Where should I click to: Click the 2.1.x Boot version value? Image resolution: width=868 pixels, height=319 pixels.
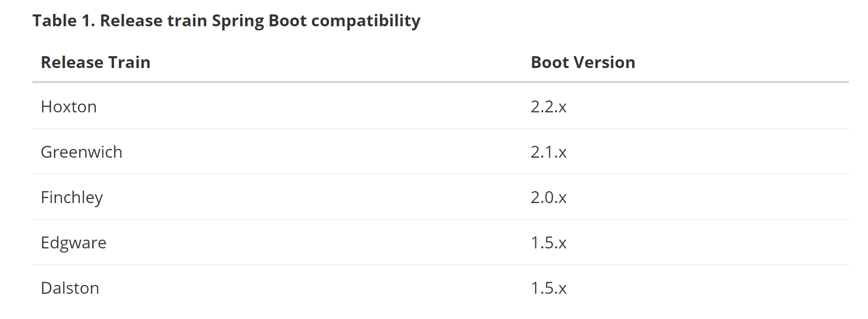click(548, 152)
